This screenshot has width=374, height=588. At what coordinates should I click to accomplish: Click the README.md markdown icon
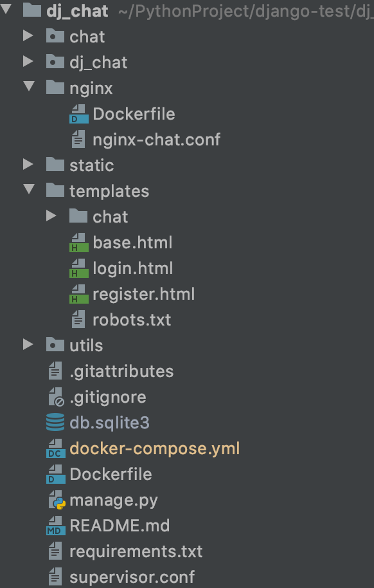[55, 526]
